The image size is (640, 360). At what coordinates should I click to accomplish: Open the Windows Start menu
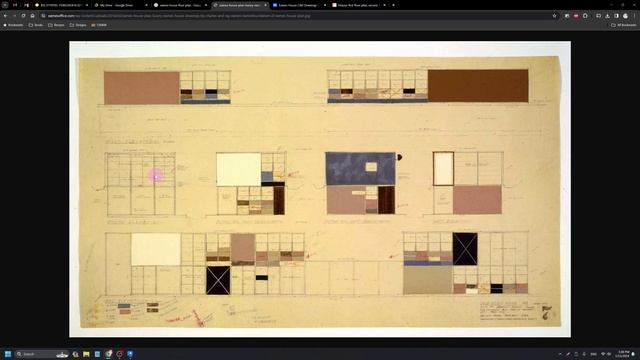pos(8,354)
